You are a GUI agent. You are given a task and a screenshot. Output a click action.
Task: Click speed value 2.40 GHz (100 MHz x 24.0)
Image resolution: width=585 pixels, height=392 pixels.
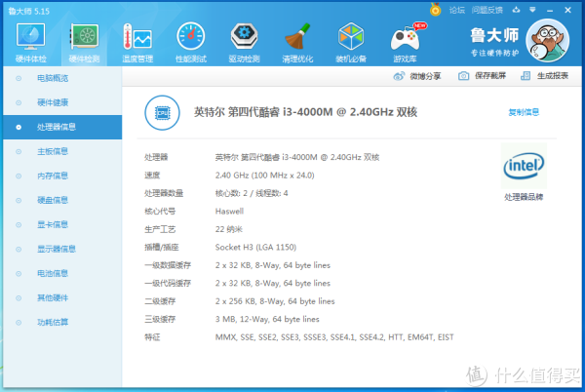click(264, 176)
